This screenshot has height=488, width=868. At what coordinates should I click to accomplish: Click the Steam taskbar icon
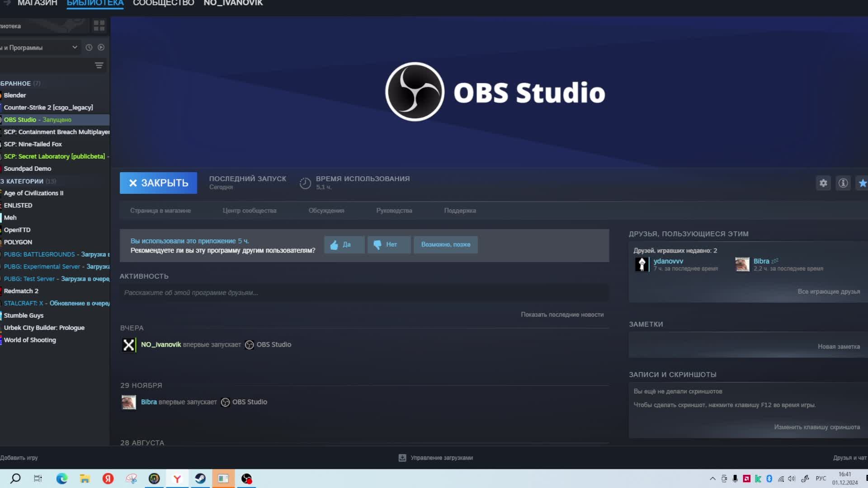pos(200,479)
